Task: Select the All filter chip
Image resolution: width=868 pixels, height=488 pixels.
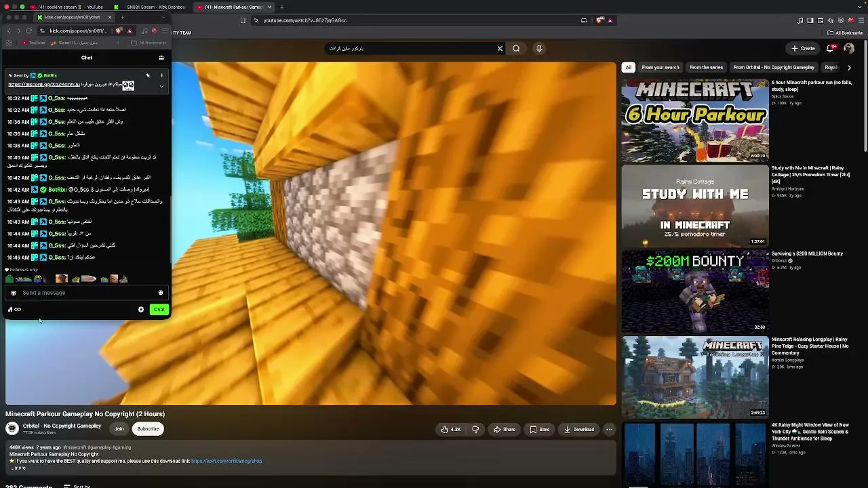Action: [x=629, y=67]
